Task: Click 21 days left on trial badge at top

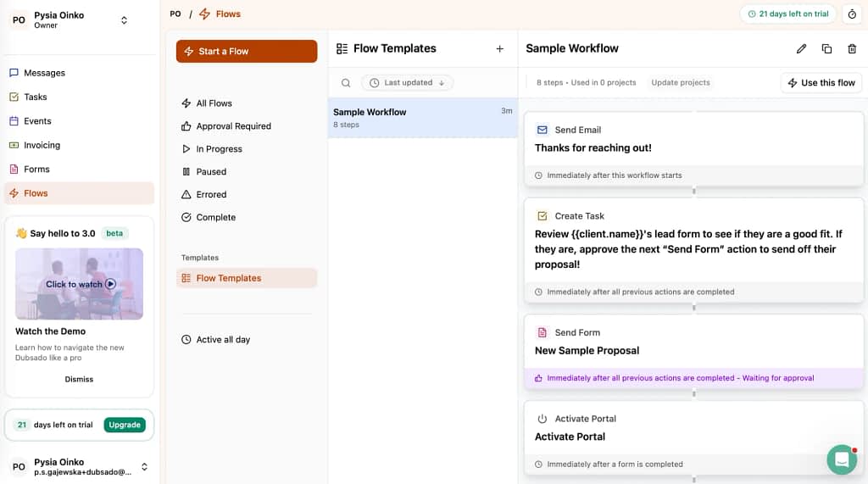Action: 787,14
